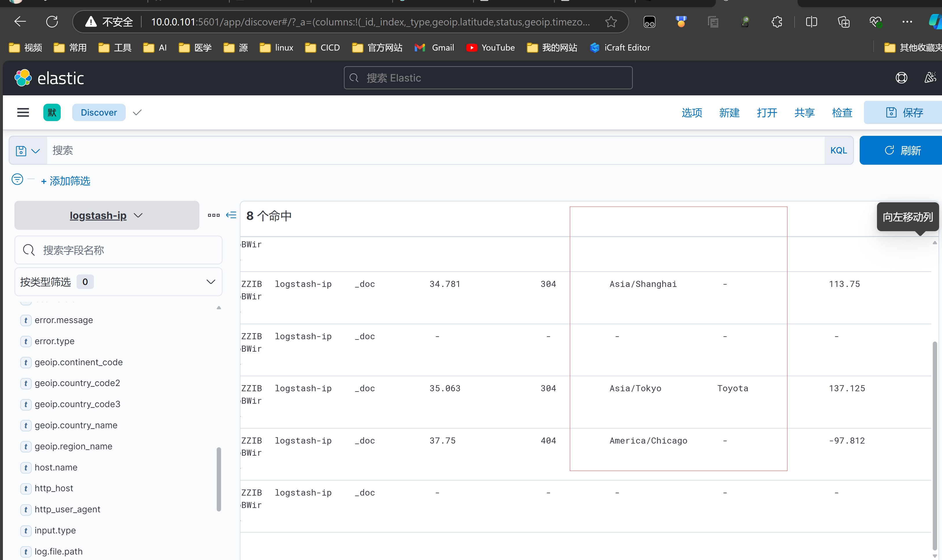Reload the page with browser refresh icon
Screen dimensions: 942x560
pos(52,22)
